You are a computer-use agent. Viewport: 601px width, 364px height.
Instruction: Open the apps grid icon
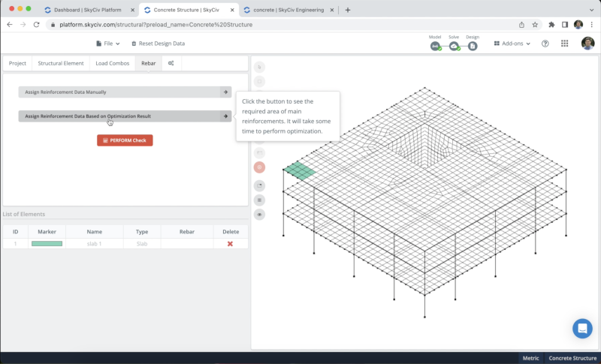pyautogui.click(x=565, y=44)
